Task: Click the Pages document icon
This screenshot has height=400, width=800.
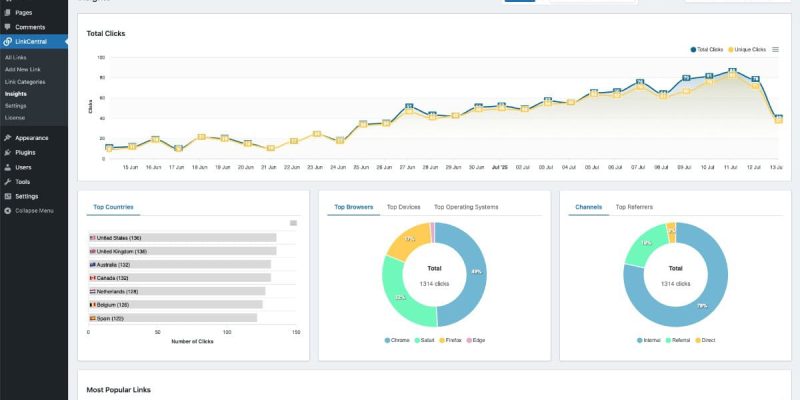Action: point(7,13)
